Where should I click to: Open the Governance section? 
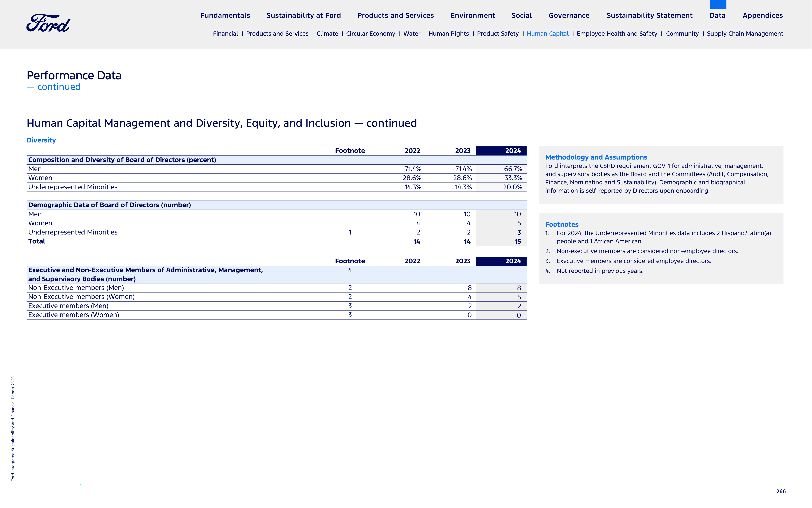click(x=569, y=15)
